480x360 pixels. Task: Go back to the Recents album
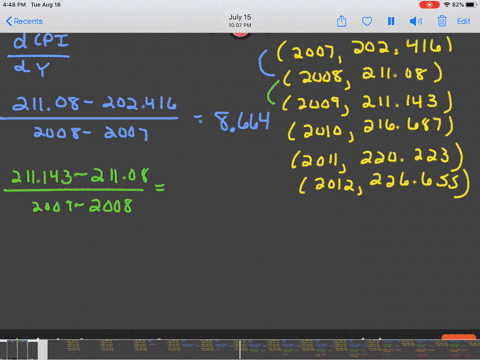pos(24,21)
